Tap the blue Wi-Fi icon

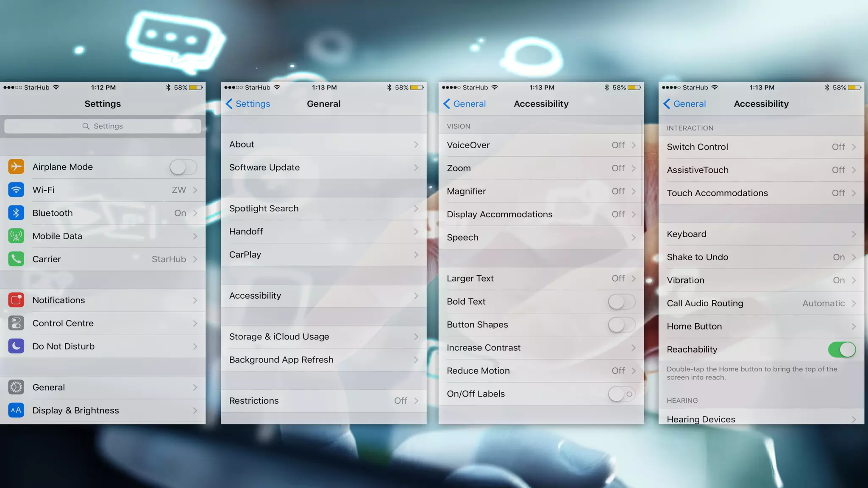click(16, 190)
